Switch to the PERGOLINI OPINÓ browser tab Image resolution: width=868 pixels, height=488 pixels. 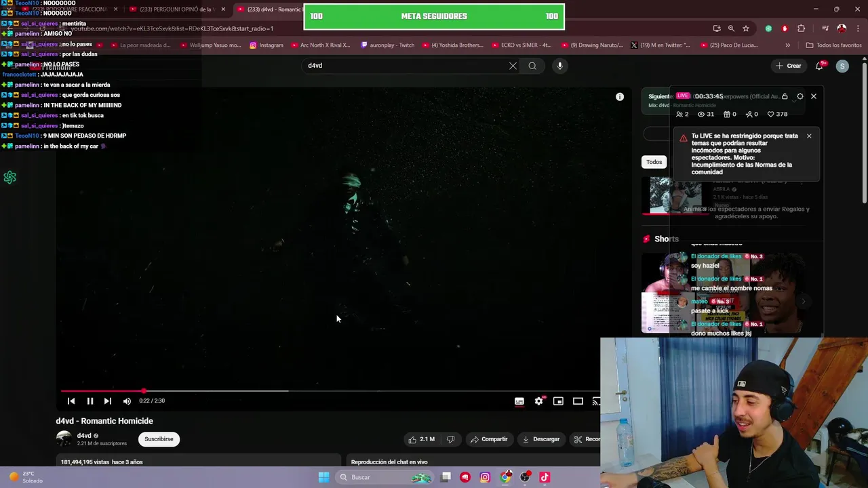coord(176,9)
